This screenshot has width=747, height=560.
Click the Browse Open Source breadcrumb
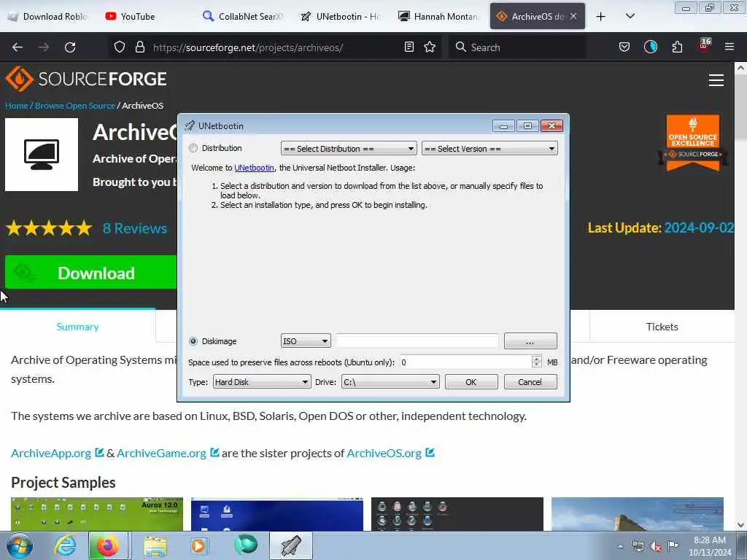pyautogui.click(x=75, y=105)
